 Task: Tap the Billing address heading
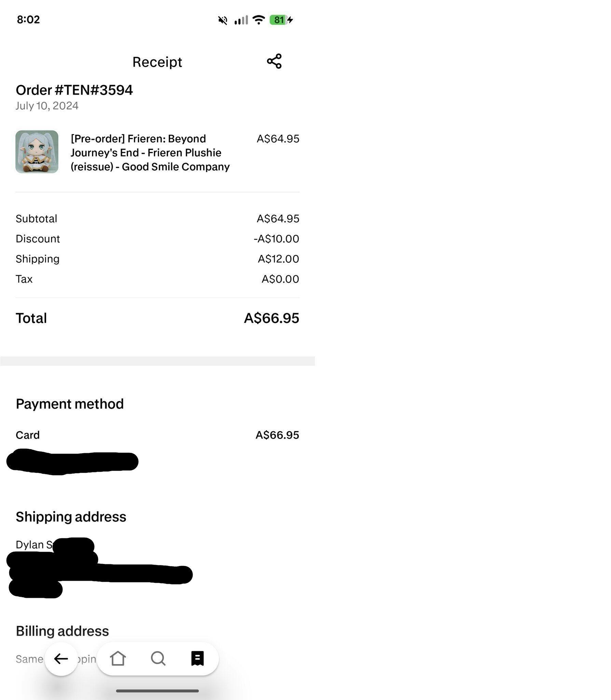click(x=62, y=631)
